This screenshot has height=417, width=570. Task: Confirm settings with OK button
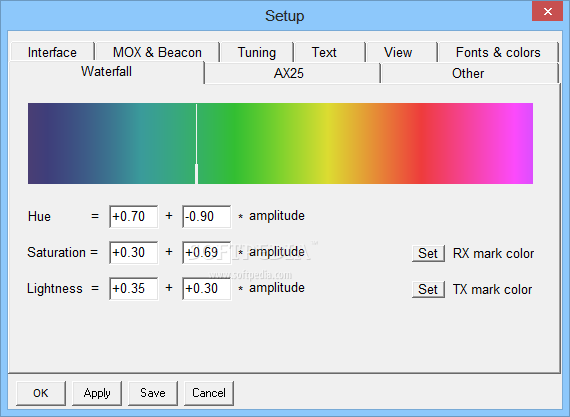(x=41, y=393)
